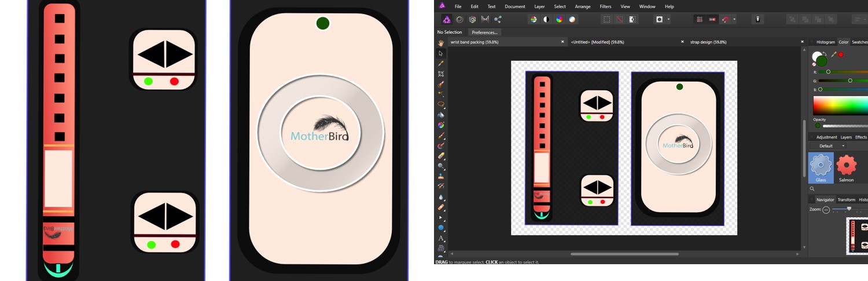The width and height of the screenshot is (868, 281).
Task: Select the Selection Brush tool
Action: 441,84
